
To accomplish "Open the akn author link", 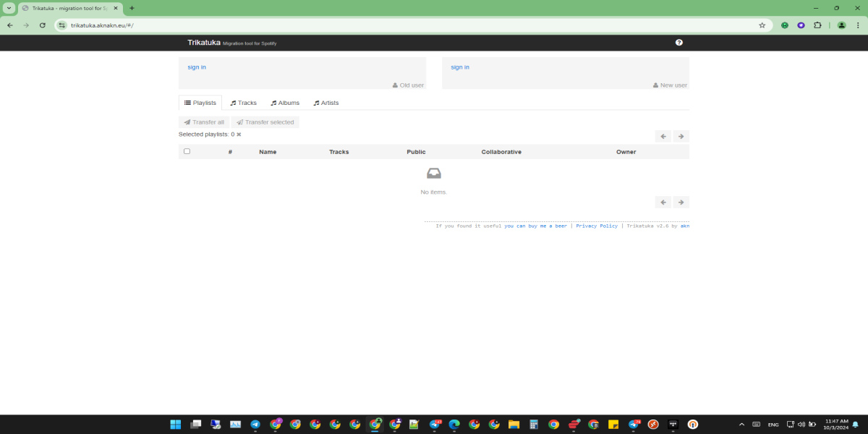I will pos(685,226).
